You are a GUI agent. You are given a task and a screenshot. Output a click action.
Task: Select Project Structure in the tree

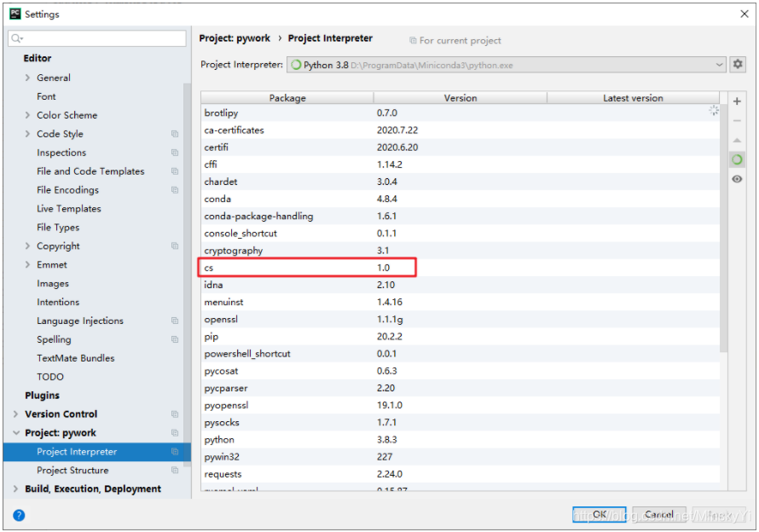[72, 470]
